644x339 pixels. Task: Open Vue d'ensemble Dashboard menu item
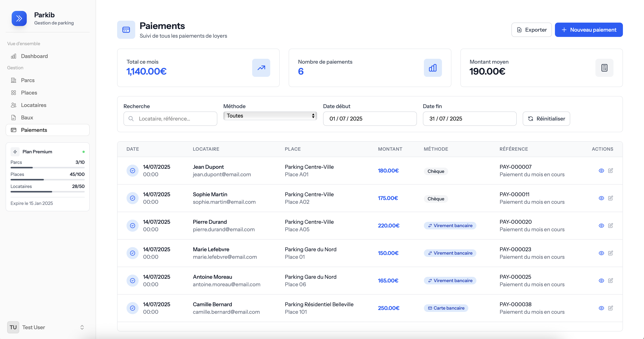coord(34,56)
